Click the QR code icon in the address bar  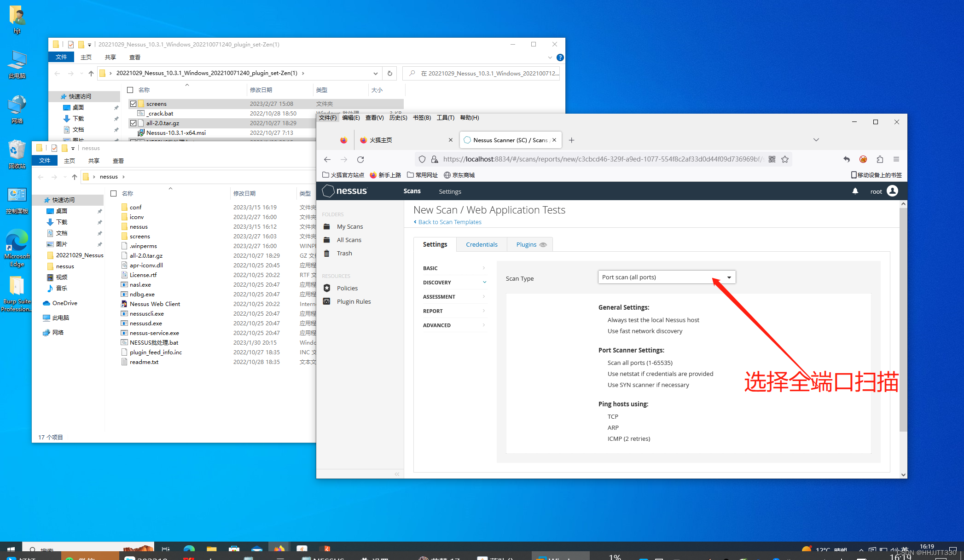click(772, 159)
